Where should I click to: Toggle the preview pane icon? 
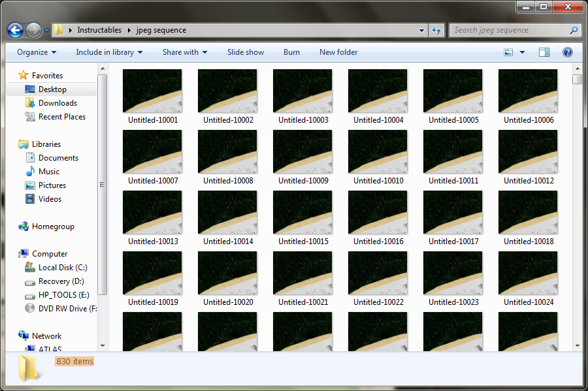(544, 52)
